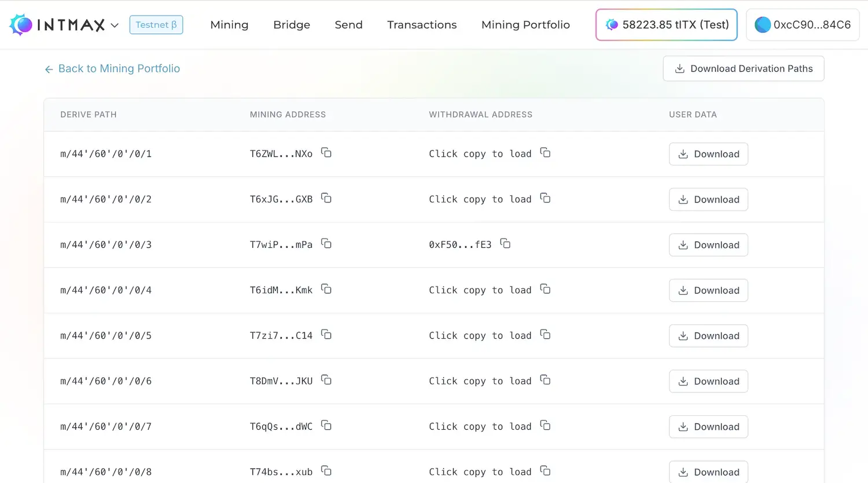Screen dimensions: 868x483
Task: Open the Send page
Action: (x=348, y=25)
